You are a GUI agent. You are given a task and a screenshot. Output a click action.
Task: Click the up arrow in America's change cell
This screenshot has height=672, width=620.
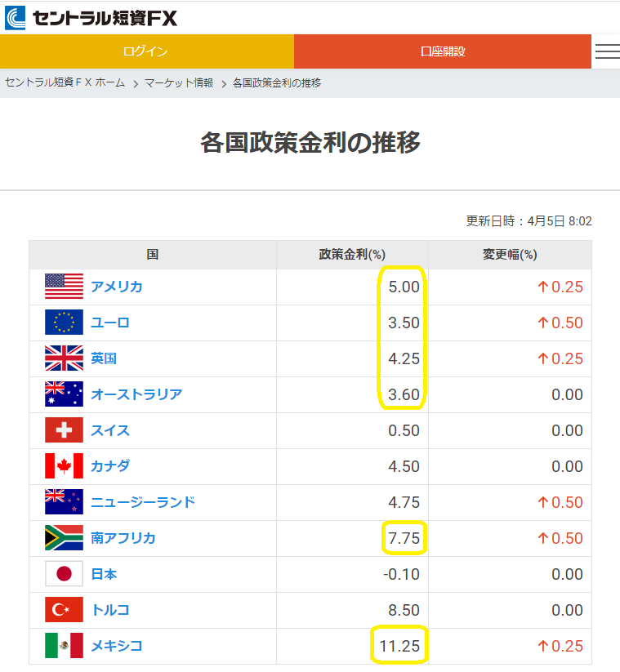543,287
